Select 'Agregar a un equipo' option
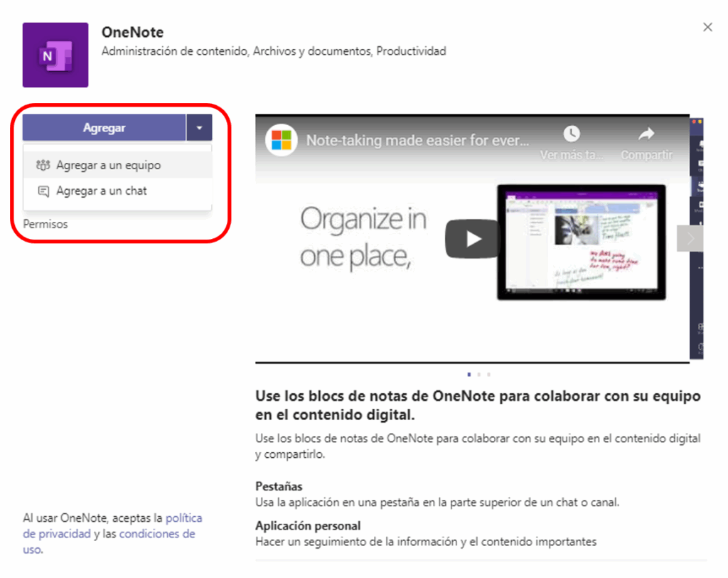 pyautogui.click(x=108, y=165)
